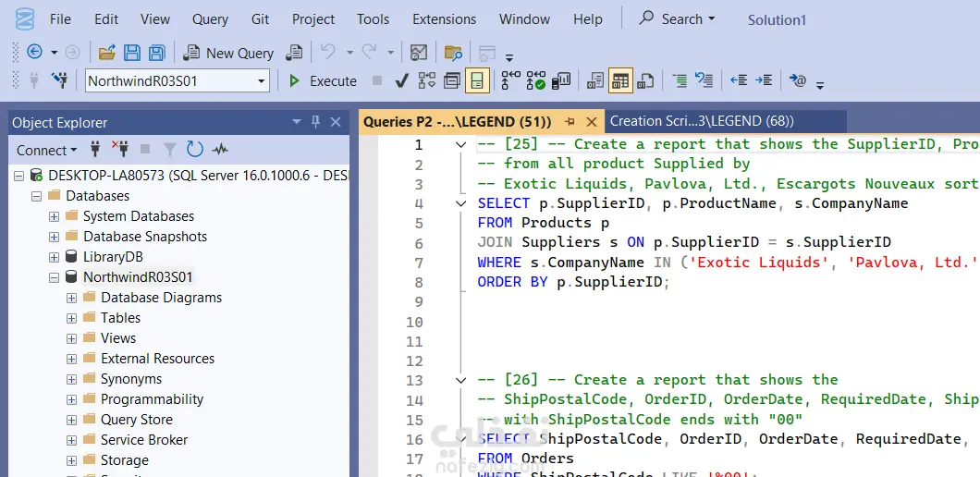This screenshot has height=477, width=980.
Task: Open the Query menu
Action: [x=210, y=19]
